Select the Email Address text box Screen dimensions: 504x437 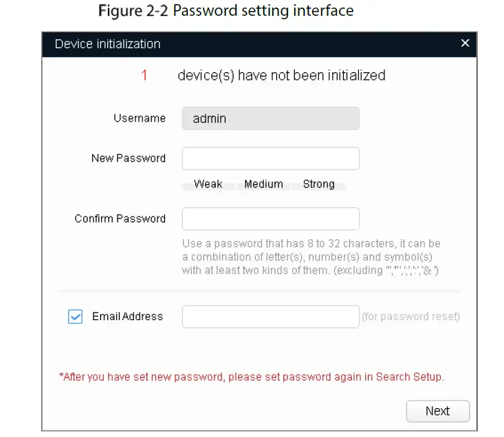(270, 317)
